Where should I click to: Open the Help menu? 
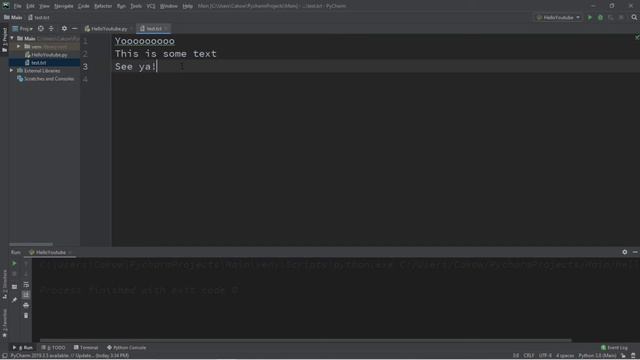(x=187, y=6)
